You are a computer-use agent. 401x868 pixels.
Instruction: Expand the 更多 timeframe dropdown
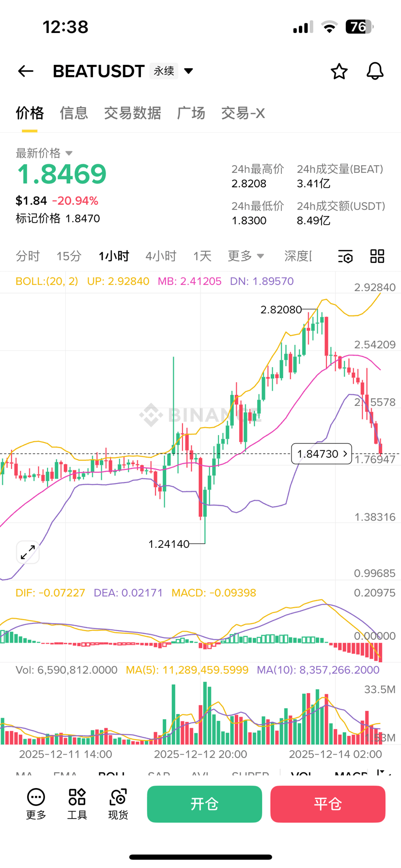(246, 256)
